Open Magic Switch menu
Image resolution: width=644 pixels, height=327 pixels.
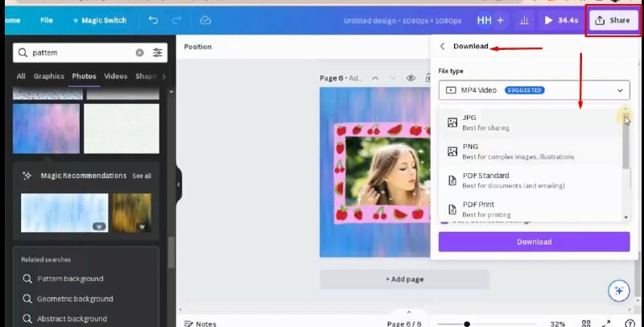click(x=99, y=20)
